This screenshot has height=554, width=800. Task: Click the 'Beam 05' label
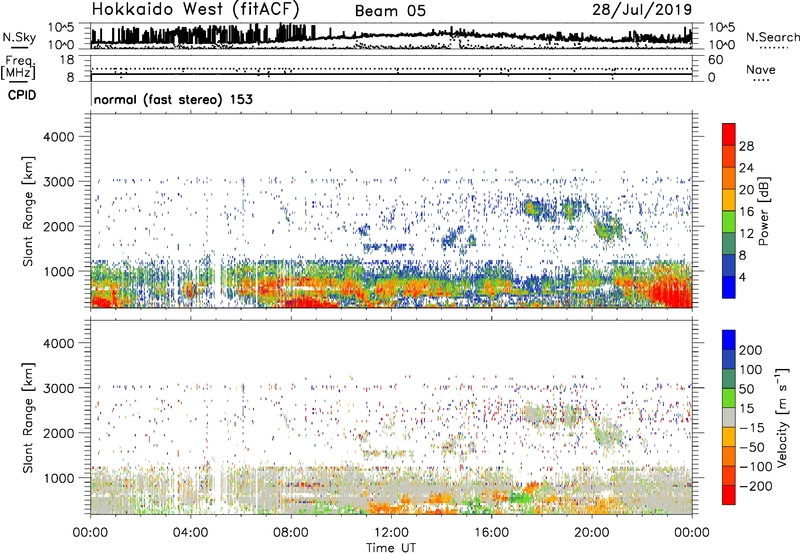390,11
